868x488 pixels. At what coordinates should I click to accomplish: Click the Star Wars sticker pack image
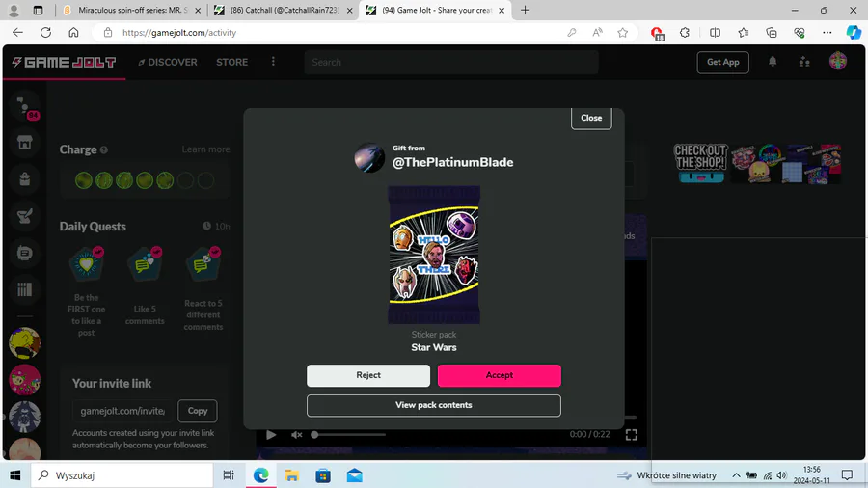[x=433, y=255]
